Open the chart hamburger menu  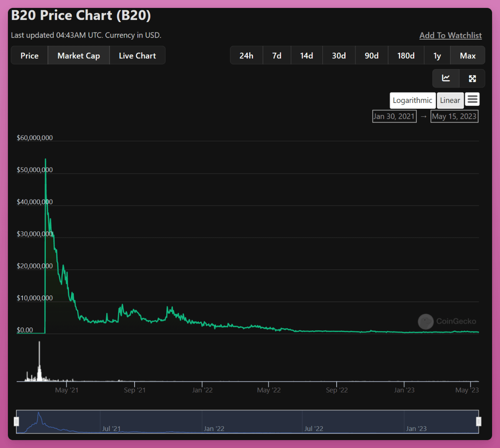click(x=472, y=99)
